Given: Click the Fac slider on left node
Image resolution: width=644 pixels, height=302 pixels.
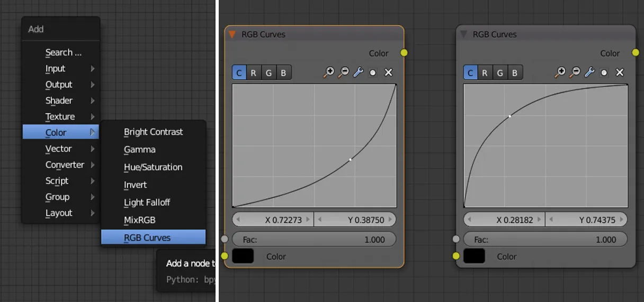Looking at the screenshot, I should coord(314,240).
